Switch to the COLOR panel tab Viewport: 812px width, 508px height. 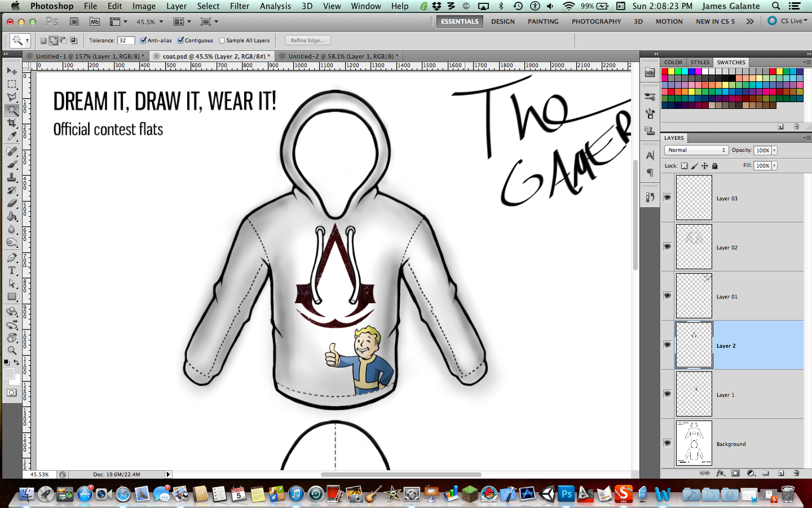[673, 62]
